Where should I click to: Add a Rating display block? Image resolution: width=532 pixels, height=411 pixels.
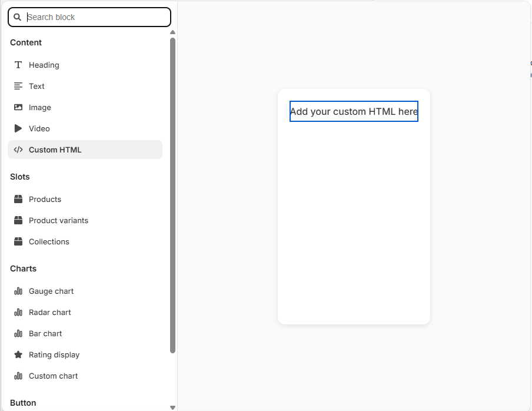point(54,354)
